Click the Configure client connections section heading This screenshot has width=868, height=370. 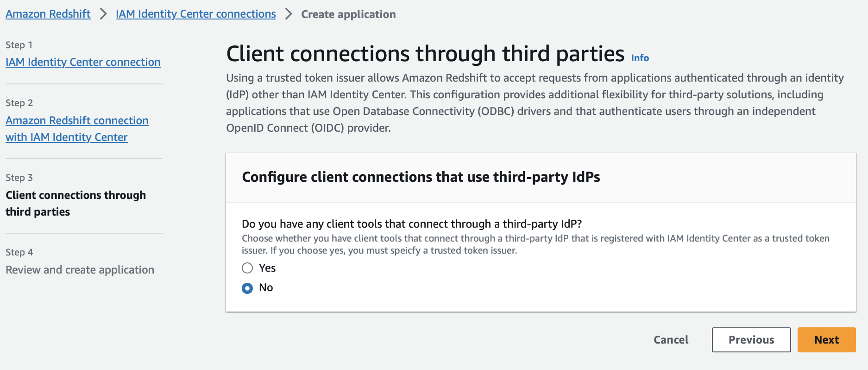pos(421,177)
